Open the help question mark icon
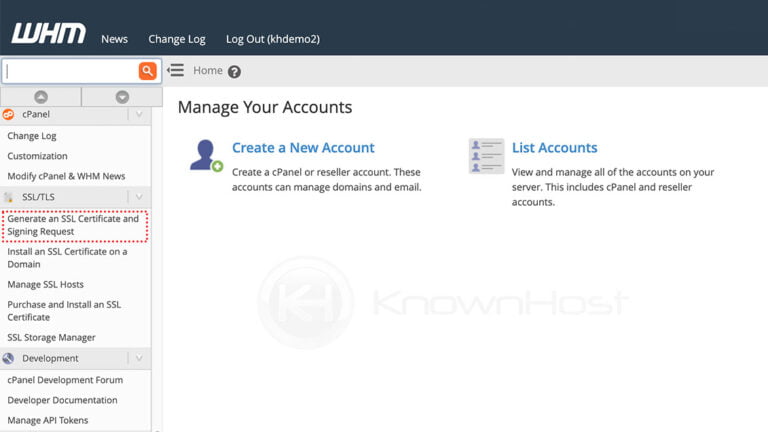 tap(234, 72)
